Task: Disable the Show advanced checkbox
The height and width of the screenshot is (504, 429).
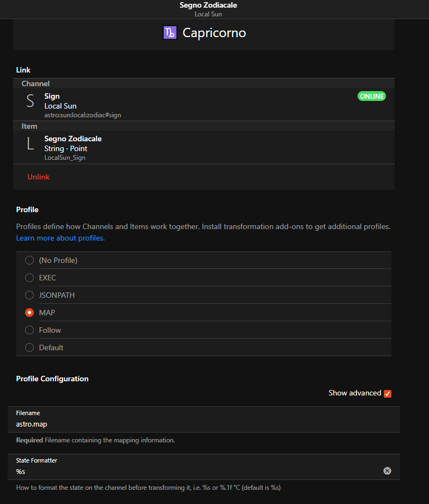Action: click(x=388, y=393)
